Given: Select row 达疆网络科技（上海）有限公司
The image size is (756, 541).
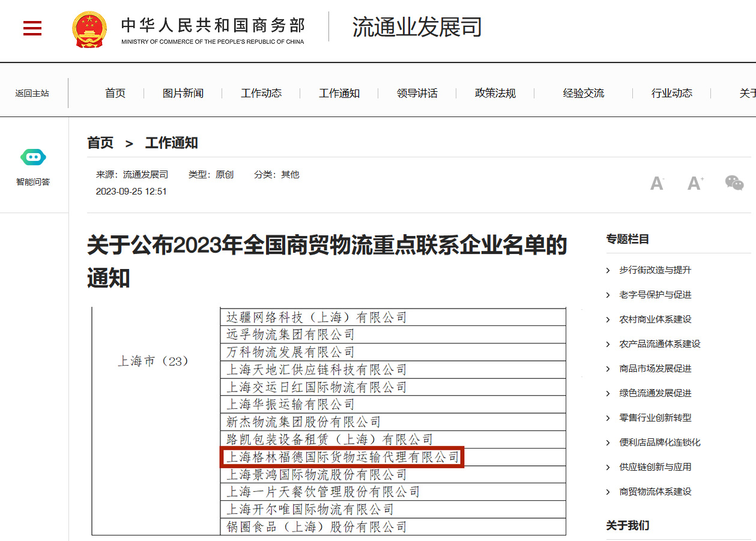Looking at the screenshot, I should click(393, 317).
